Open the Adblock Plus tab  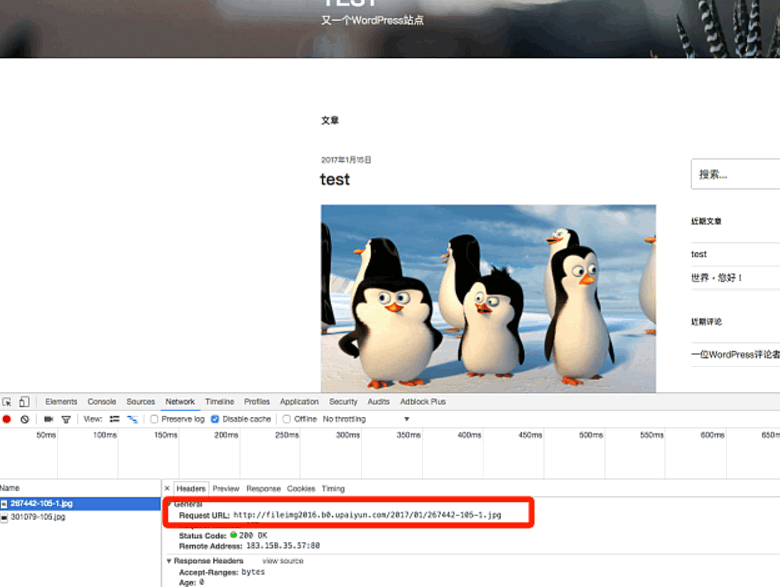pos(423,402)
